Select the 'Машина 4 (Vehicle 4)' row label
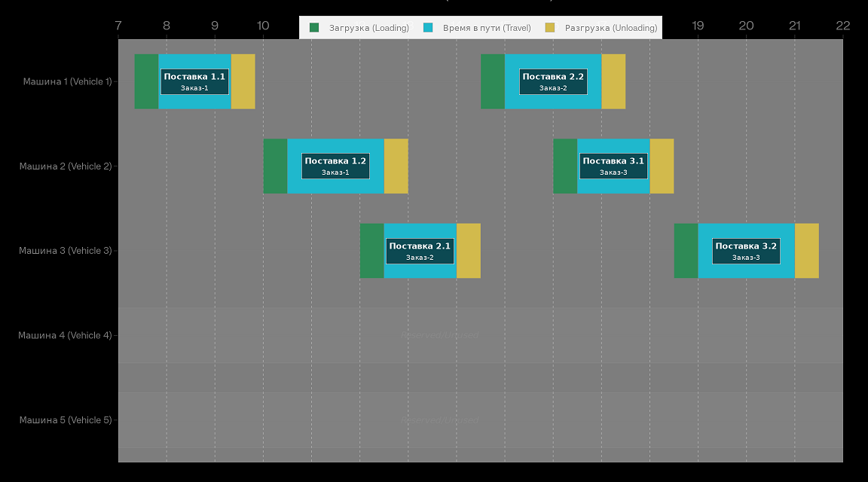 coord(66,335)
